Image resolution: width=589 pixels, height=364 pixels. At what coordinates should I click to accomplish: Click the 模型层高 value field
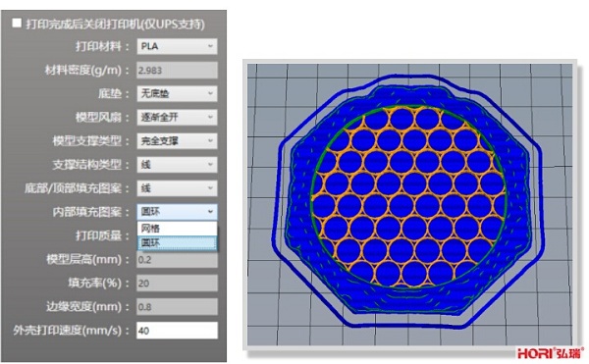(177, 260)
